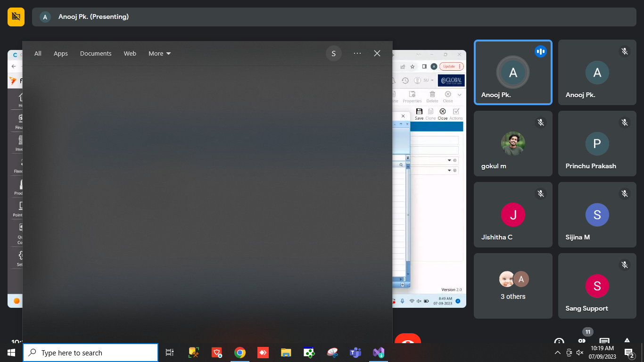Click the red Update button in Chrome
Viewport: 644px width, 362px height.
tap(451, 66)
